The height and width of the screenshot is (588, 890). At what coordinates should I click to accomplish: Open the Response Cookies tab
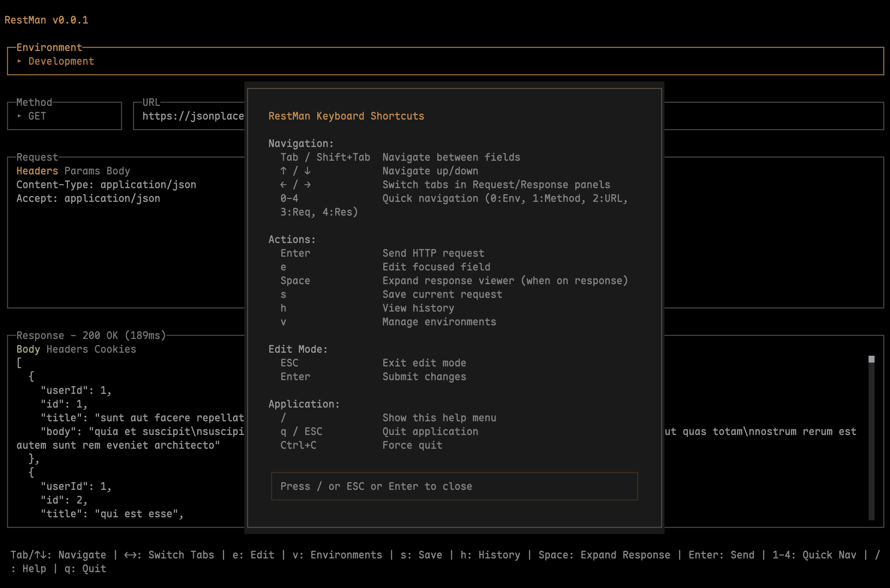115,349
